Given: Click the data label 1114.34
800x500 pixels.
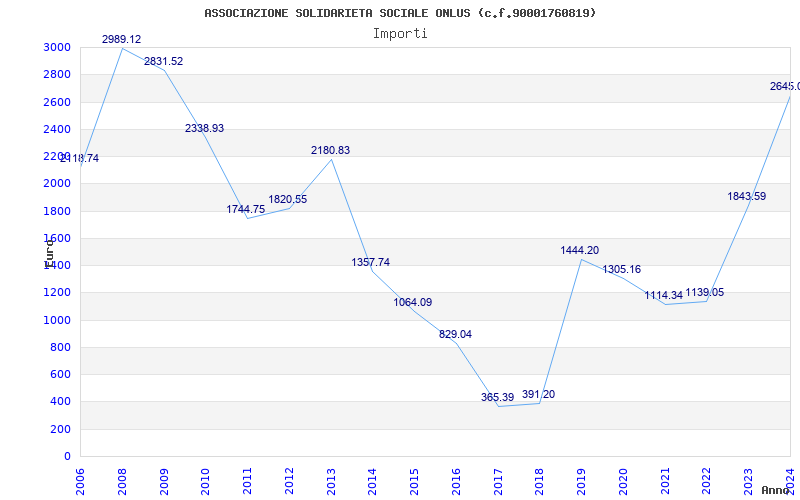Looking at the screenshot, I should coord(663,295).
